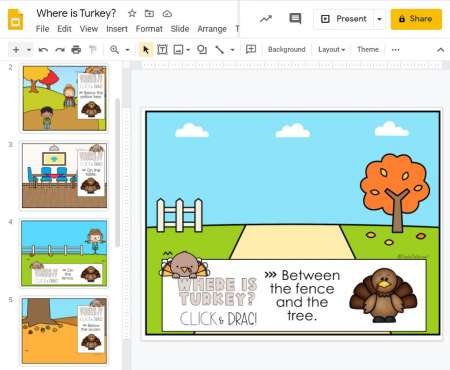Collapse the toolbar with chevron arrow
The width and height of the screenshot is (450, 370).
point(440,50)
